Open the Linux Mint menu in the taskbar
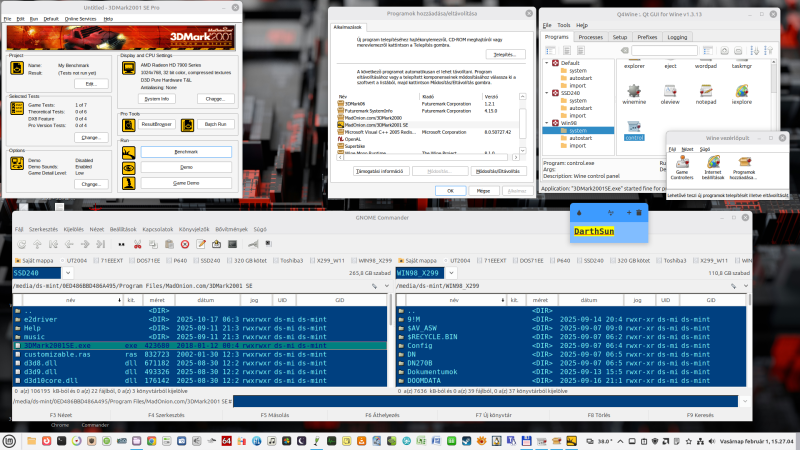Screen dimensions: 800x450 (x=9, y=441)
